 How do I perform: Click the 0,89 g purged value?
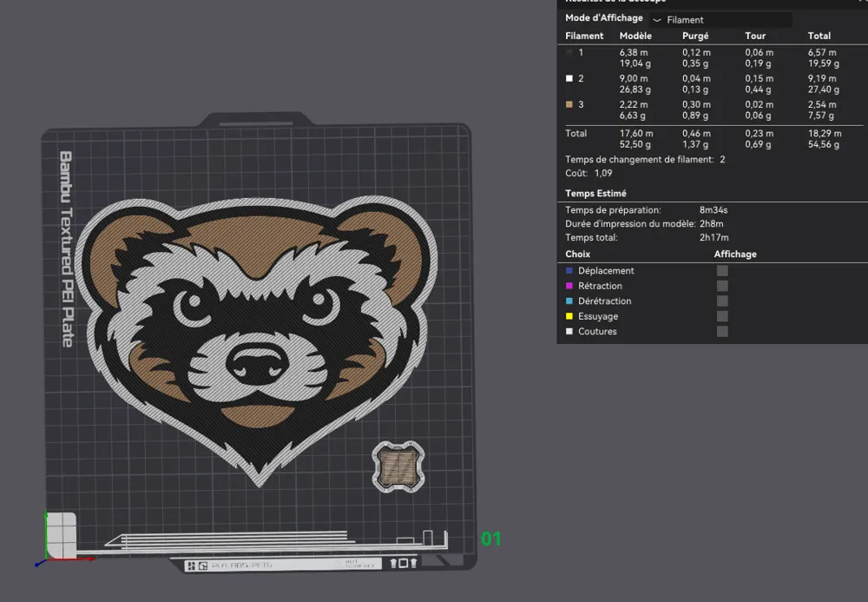[x=695, y=116]
